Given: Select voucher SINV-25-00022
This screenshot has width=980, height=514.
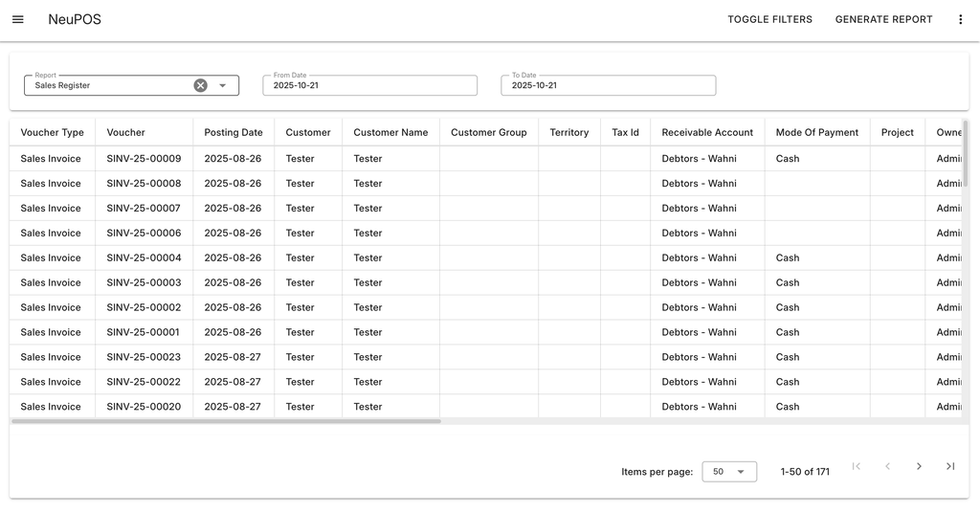Looking at the screenshot, I should pyautogui.click(x=144, y=382).
